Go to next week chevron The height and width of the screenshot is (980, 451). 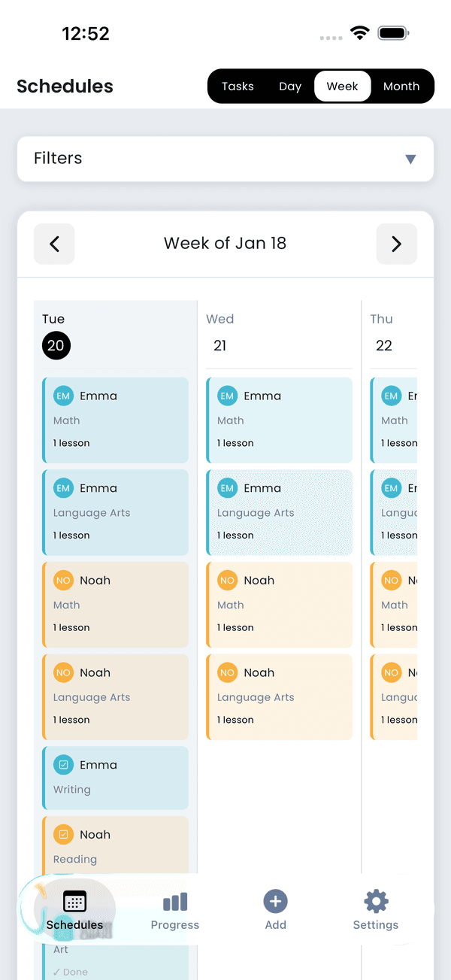[396, 244]
